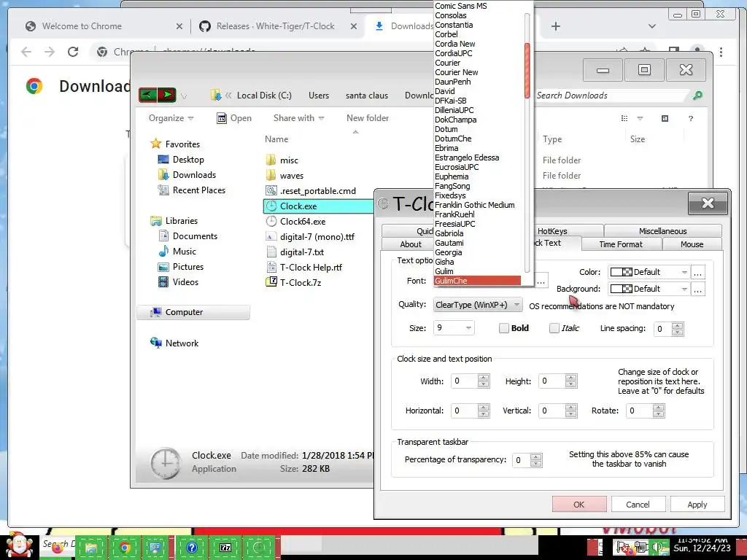Increase the clock Width value
Viewport: 747px width, 560px height.
(x=483, y=378)
